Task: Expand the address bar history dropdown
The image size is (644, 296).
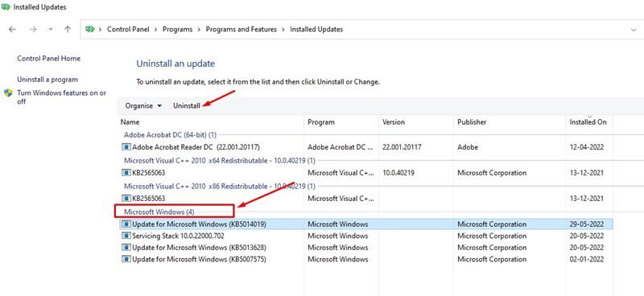Action: [633, 29]
